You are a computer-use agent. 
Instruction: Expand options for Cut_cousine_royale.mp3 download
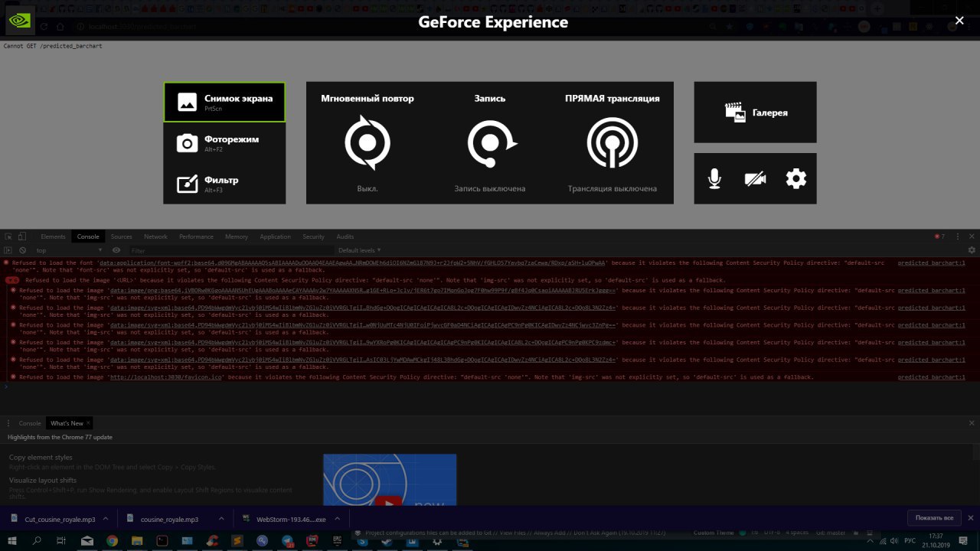click(105, 519)
